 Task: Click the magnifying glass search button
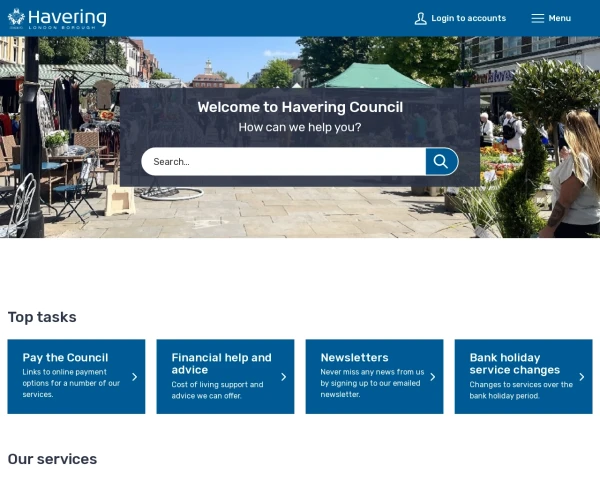[x=442, y=162]
